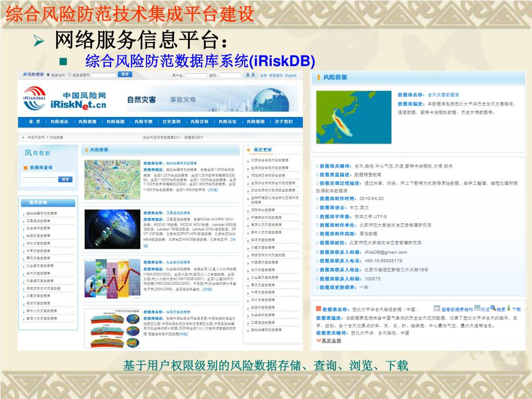
Task: Click the forgot password link
Action: (276, 75)
